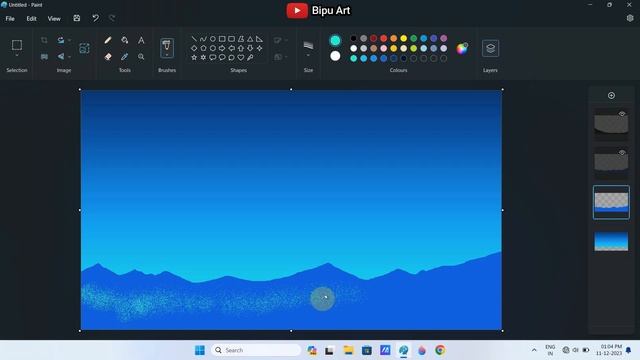
Task: Open the Edit colours wheel
Action: coord(462,48)
